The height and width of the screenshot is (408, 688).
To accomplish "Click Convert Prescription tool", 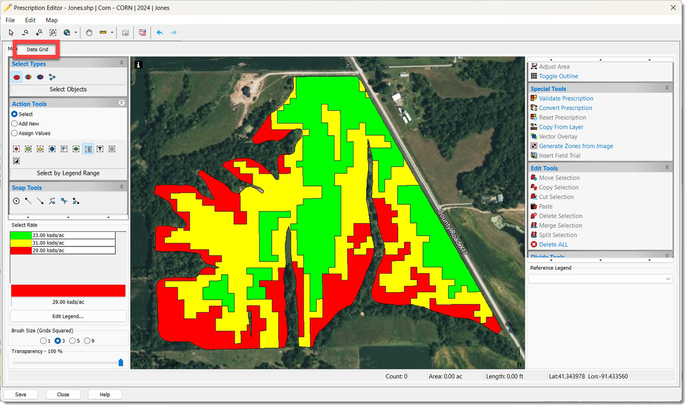I will [566, 108].
